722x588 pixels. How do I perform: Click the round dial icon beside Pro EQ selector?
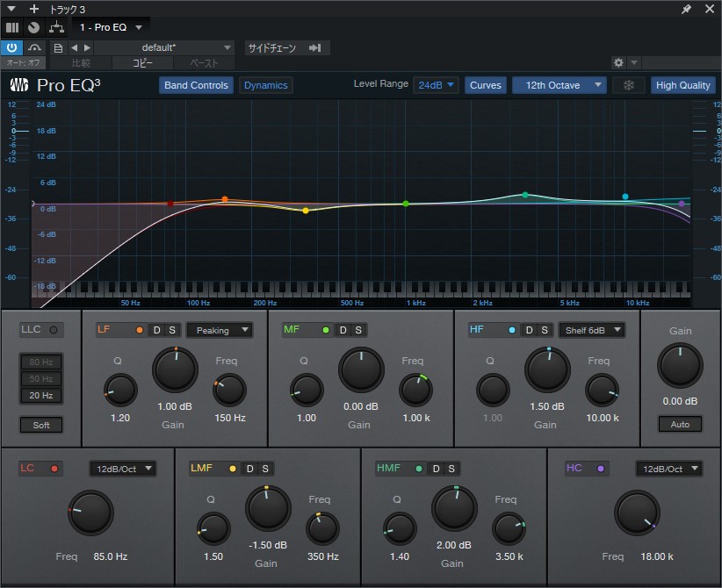click(x=33, y=27)
